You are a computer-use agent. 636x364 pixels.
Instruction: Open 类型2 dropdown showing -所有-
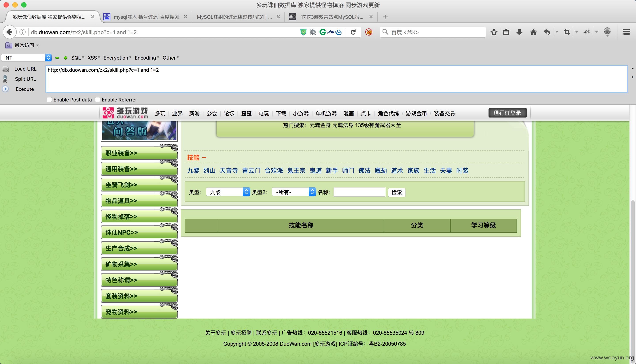pyautogui.click(x=294, y=192)
